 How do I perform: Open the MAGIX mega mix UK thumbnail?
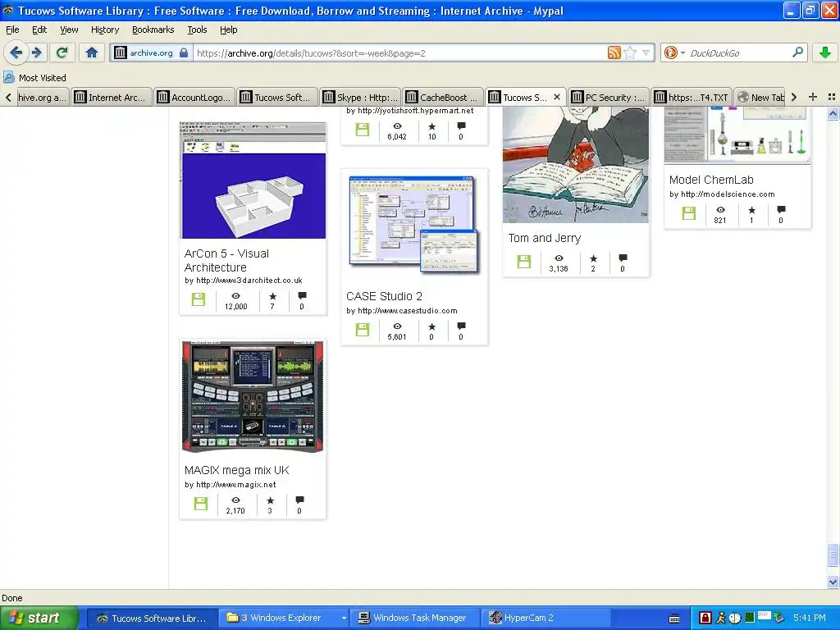tap(253, 396)
